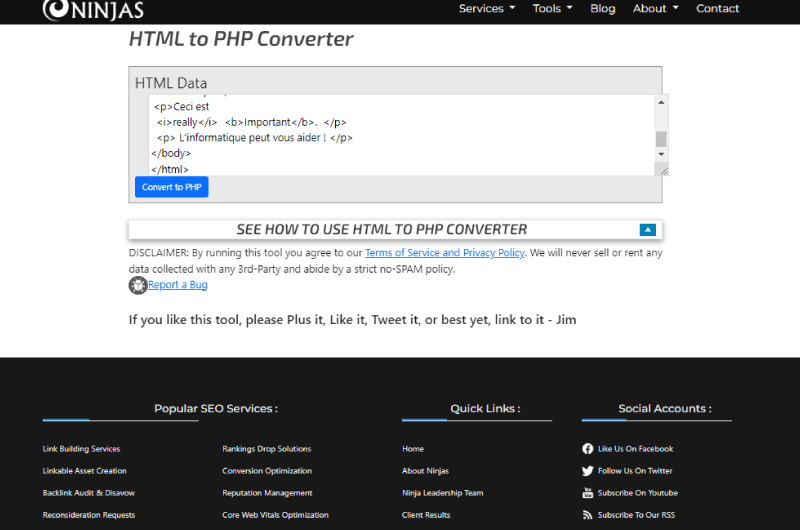Click the textarea resize handle corner
The image size is (800, 530).
(663, 171)
